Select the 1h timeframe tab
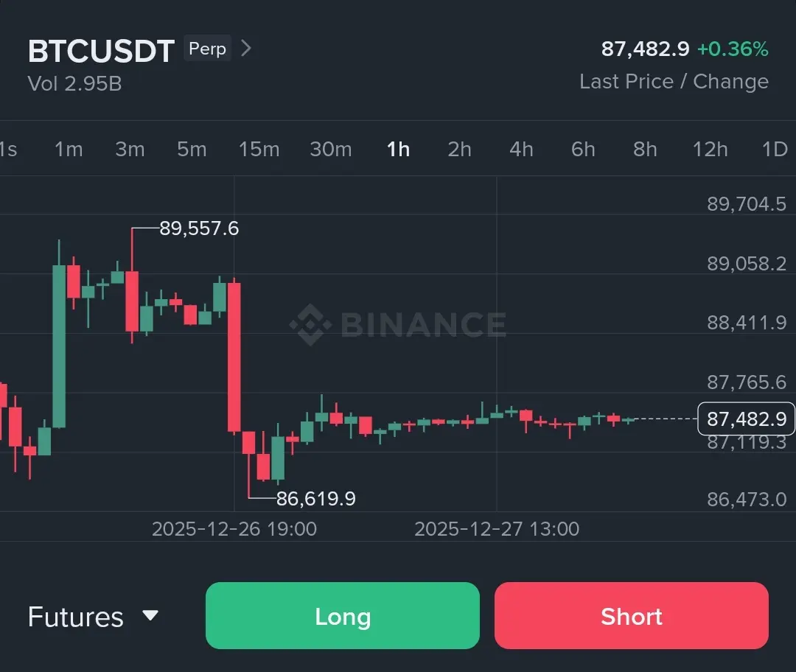This screenshot has height=672, width=796. tap(398, 149)
